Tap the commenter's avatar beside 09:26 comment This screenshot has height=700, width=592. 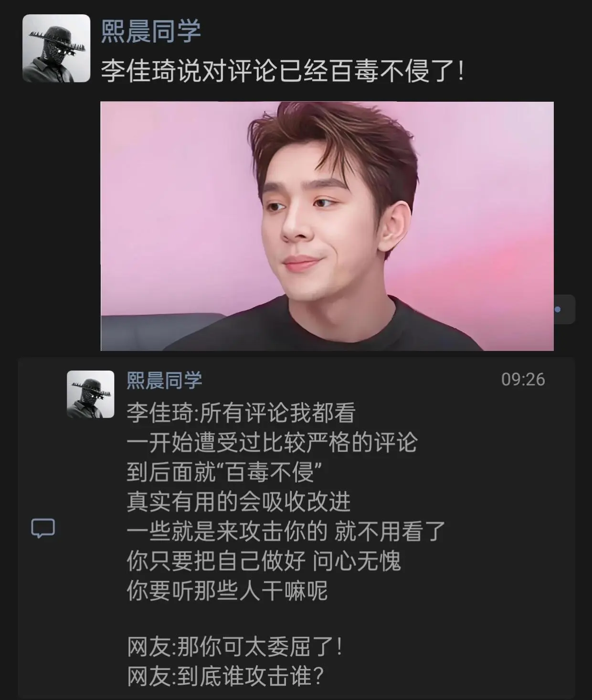(x=90, y=394)
